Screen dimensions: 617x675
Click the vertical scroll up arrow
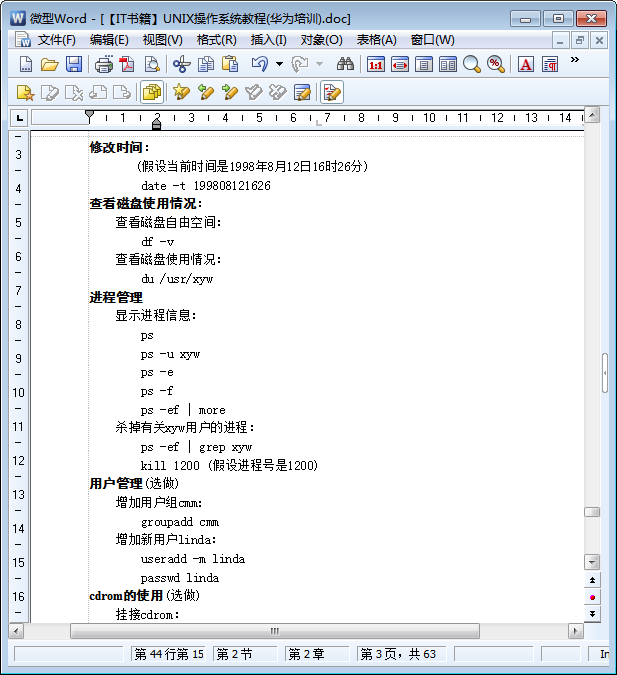[x=592, y=115]
